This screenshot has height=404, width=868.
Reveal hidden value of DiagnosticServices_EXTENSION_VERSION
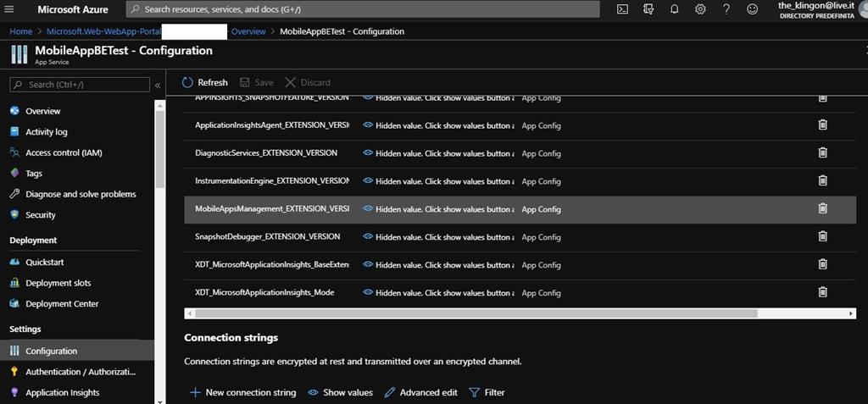(x=368, y=152)
